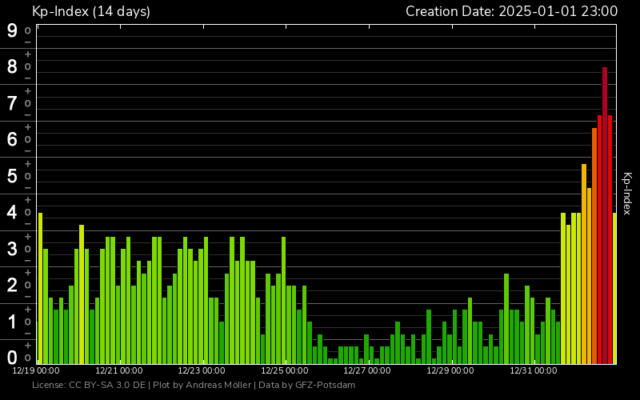Select the 12/27 00:00 x-axis label

pos(368,370)
